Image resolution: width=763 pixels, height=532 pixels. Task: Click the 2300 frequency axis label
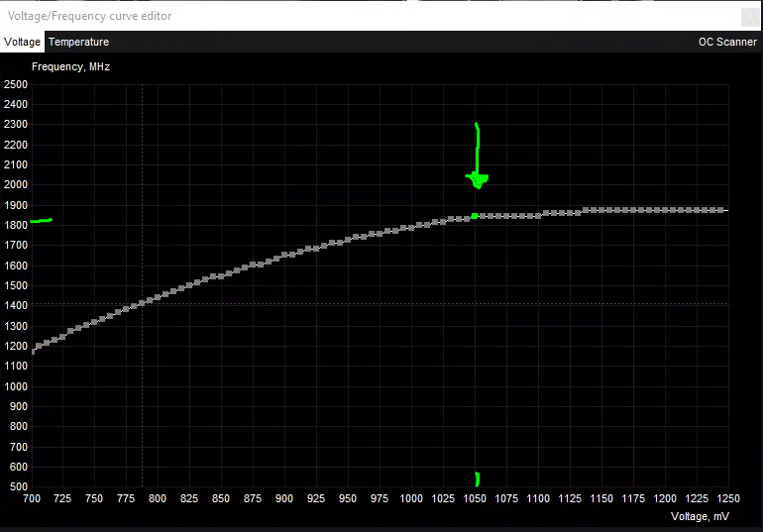coord(16,124)
